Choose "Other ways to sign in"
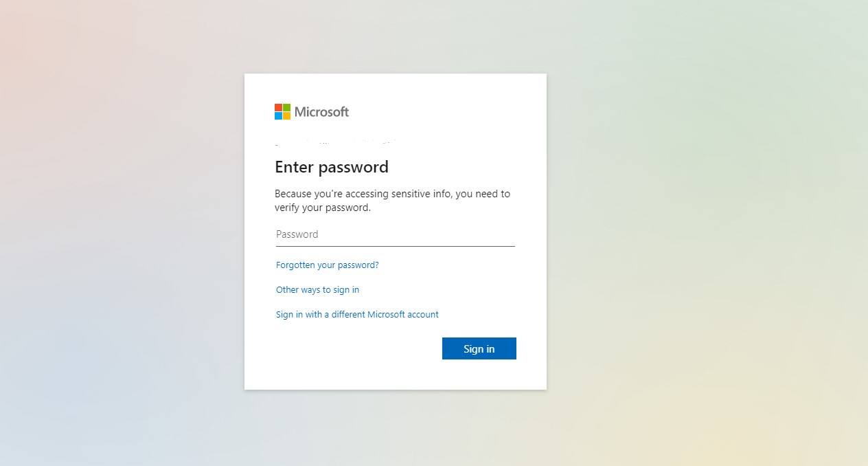This screenshot has width=868, height=466. [317, 289]
